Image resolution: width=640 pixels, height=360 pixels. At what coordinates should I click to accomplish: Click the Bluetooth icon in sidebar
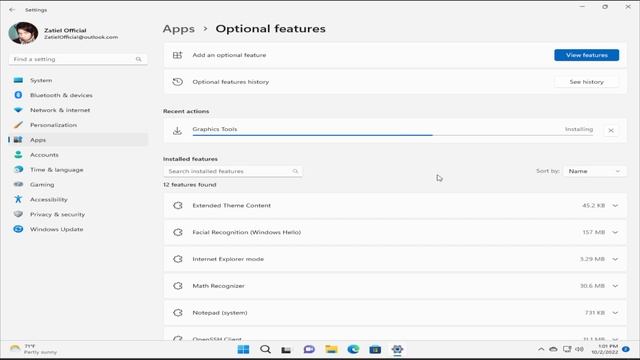tap(18, 95)
